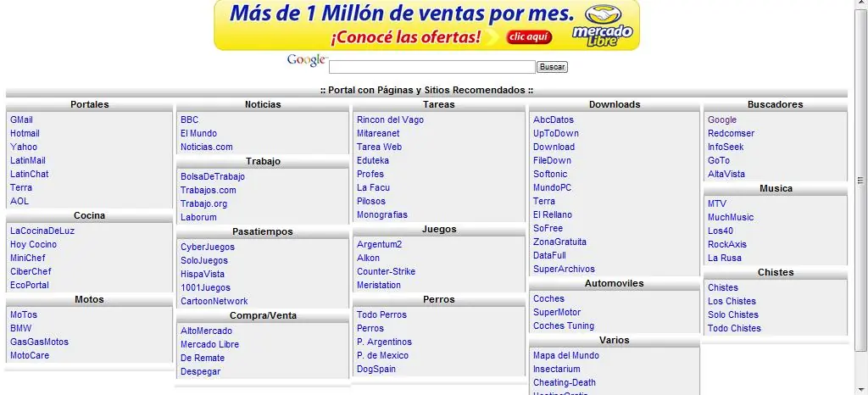Visit the BMW link

point(21,329)
